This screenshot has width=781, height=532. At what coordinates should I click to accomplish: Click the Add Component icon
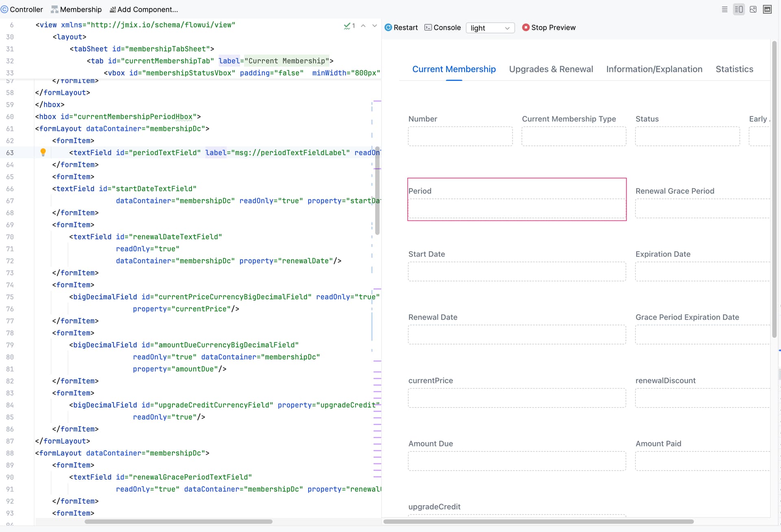(x=113, y=9)
